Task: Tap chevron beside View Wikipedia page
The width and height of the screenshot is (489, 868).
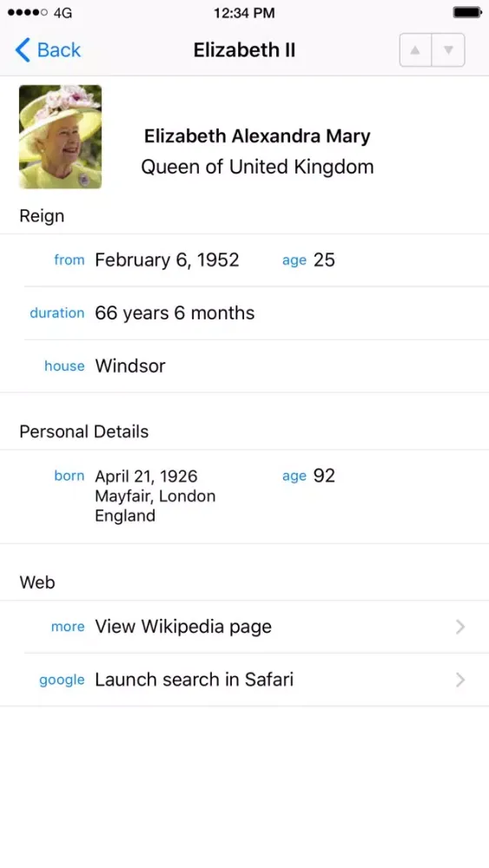Action: tap(460, 627)
